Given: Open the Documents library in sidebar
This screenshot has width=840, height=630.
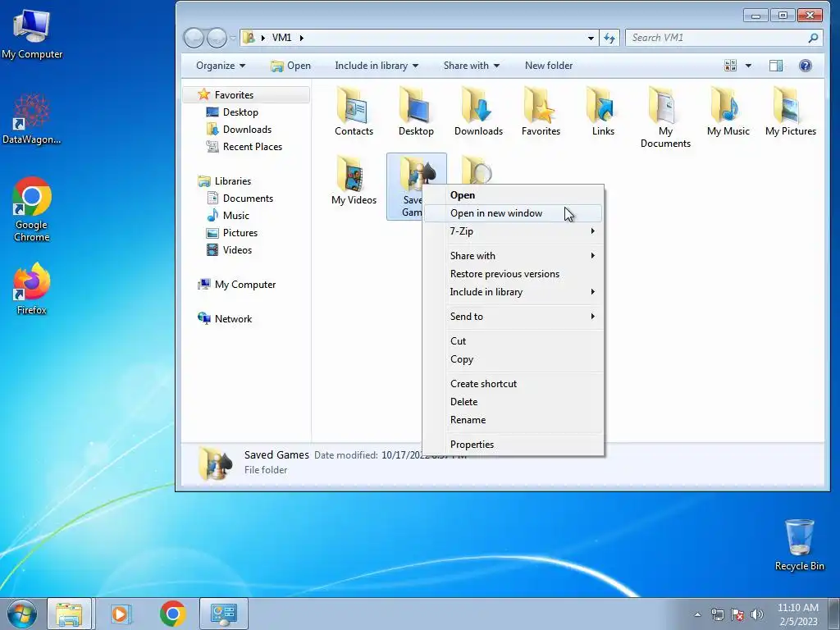Looking at the screenshot, I should (248, 199).
